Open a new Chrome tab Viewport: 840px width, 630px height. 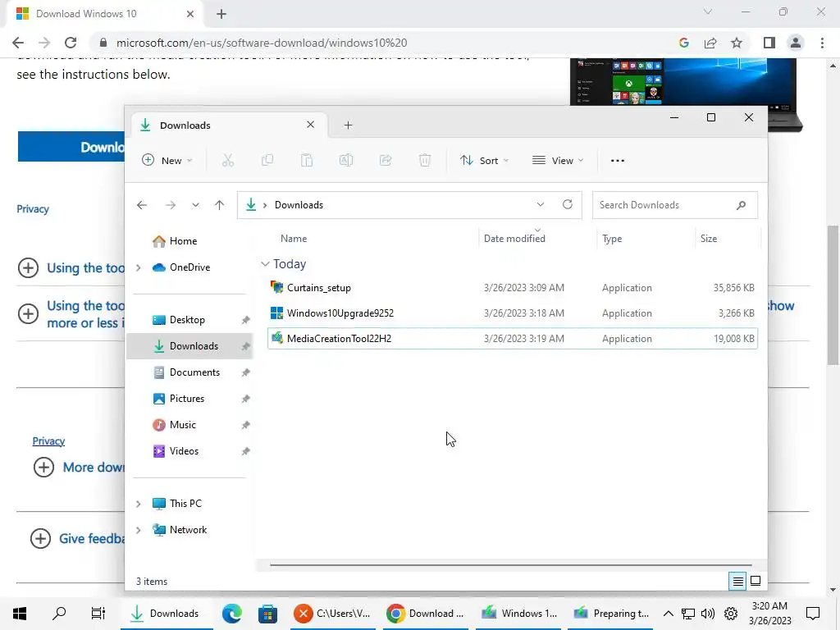point(221,14)
